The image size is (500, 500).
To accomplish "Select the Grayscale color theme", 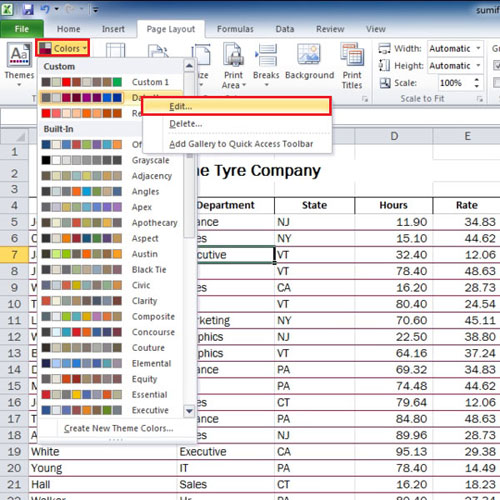I will pos(111,160).
